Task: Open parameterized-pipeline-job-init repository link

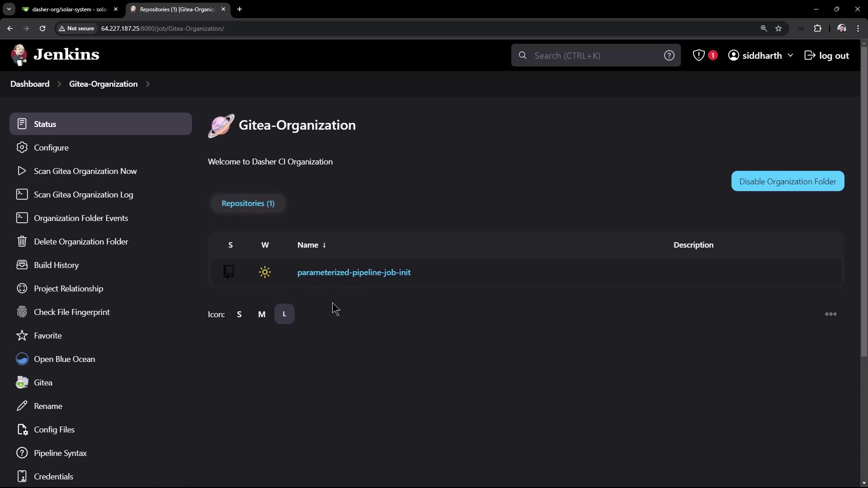Action: point(354,272)
